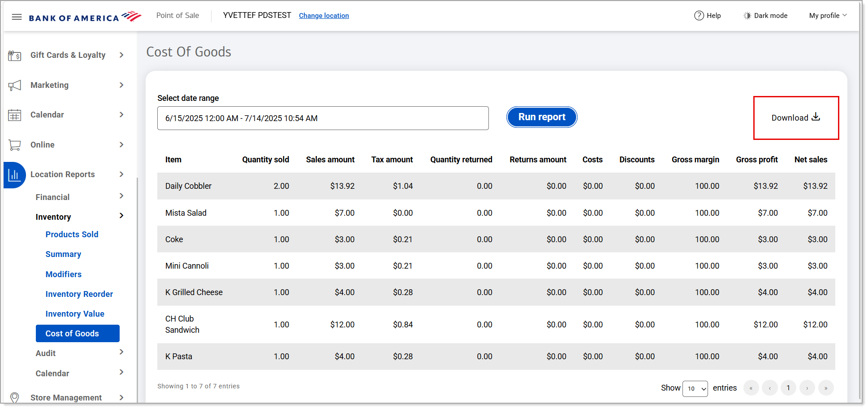The width and height of the screenshot is (868, 409).
Task: Collapse the Location Reports chevron
Action: click(121, 174)
